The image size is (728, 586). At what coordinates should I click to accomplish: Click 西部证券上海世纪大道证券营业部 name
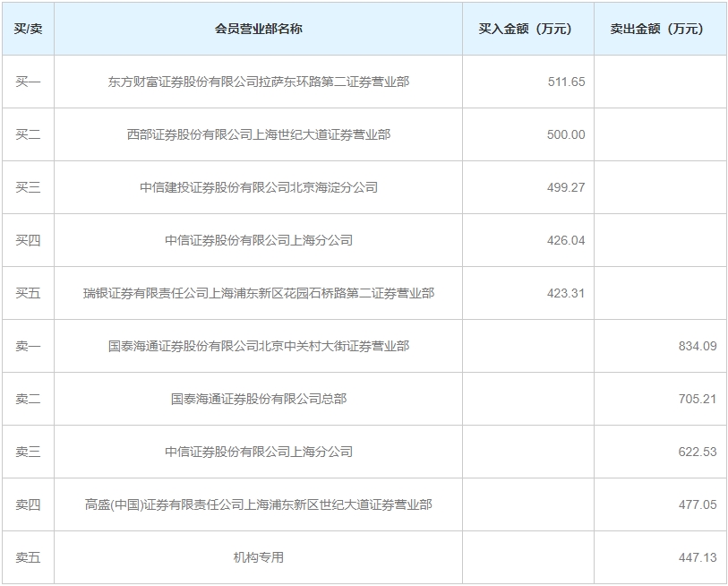click(x=259, y=134)
